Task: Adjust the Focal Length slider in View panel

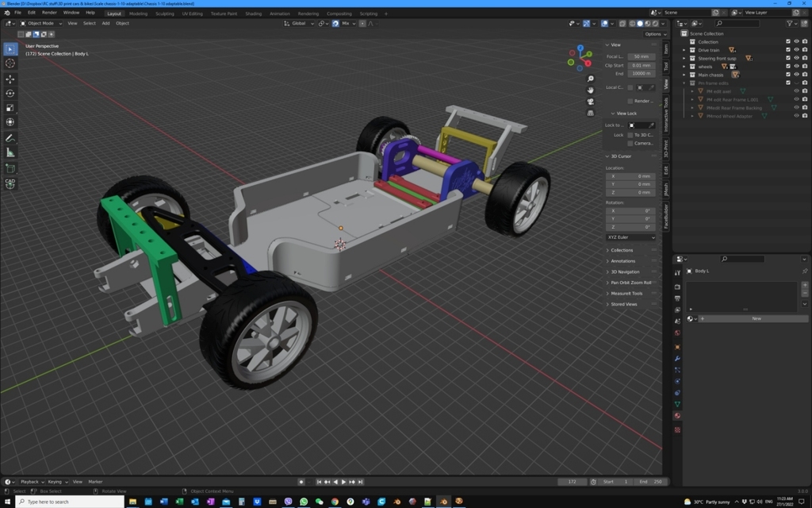Action: coord(641,56)
